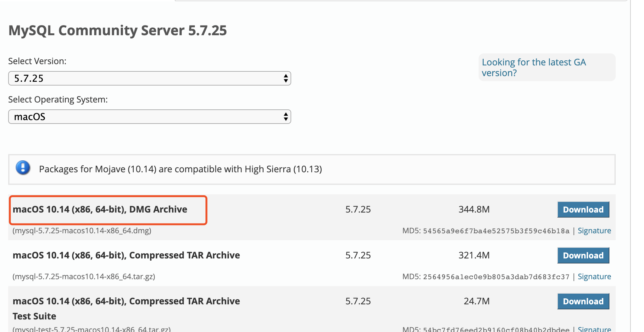Click the Mojave compatibility notice text
Screen dimensions: 644x332
[180, 169]
